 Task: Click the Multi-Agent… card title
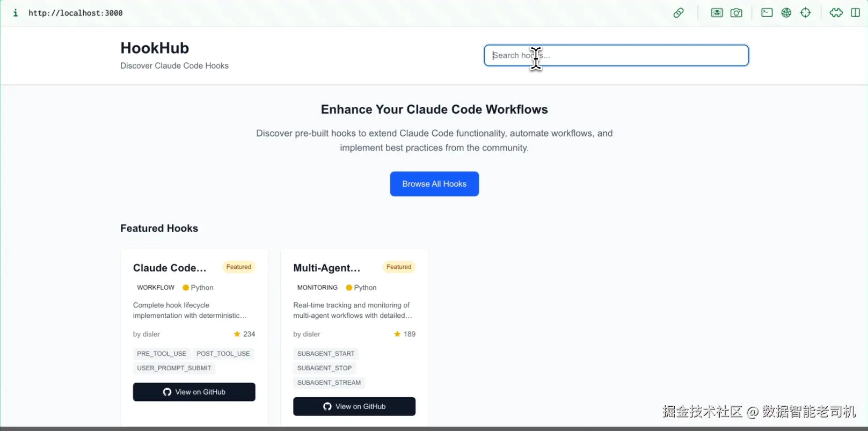[x=326, y=268]
